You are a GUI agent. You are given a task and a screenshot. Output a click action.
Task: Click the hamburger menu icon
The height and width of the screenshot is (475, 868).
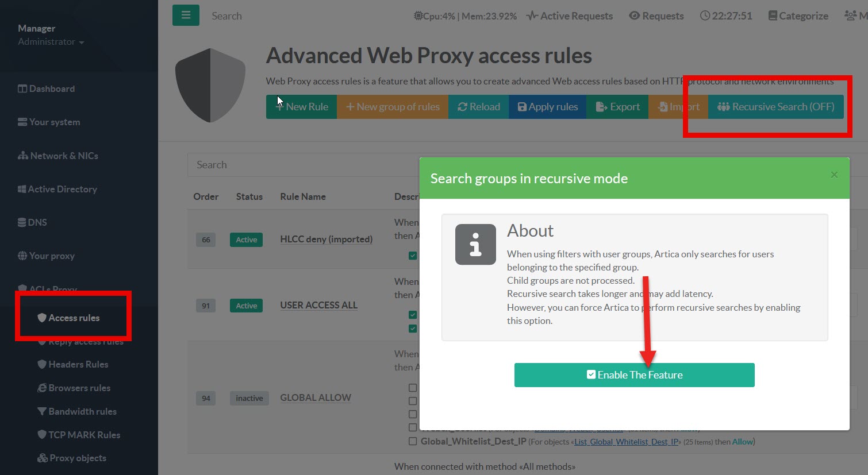tap(186, 16)
